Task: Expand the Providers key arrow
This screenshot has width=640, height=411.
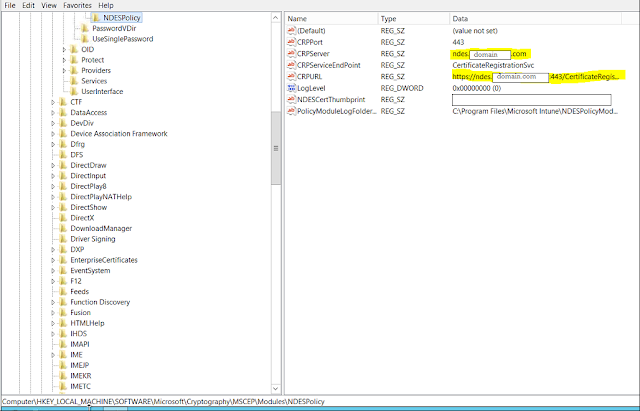Action: pyautogui.click(x=64, y=71)
